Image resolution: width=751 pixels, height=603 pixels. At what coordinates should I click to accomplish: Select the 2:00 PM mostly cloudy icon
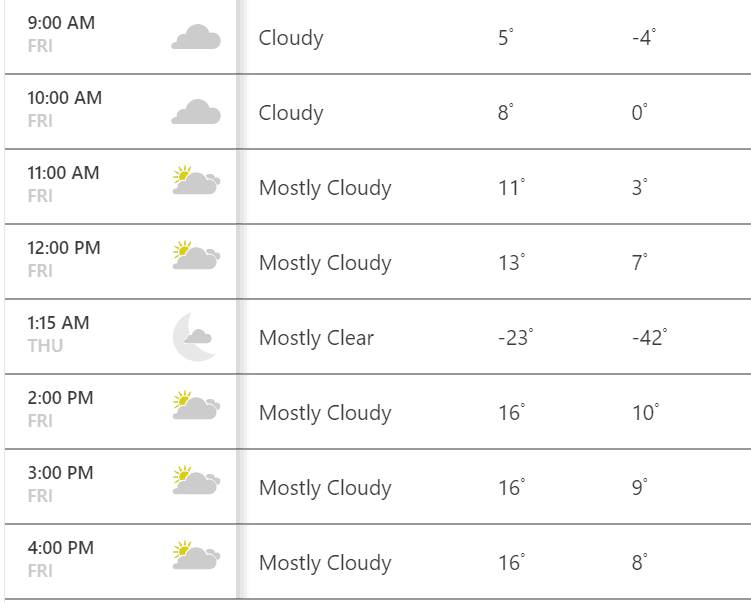[196, 405]
